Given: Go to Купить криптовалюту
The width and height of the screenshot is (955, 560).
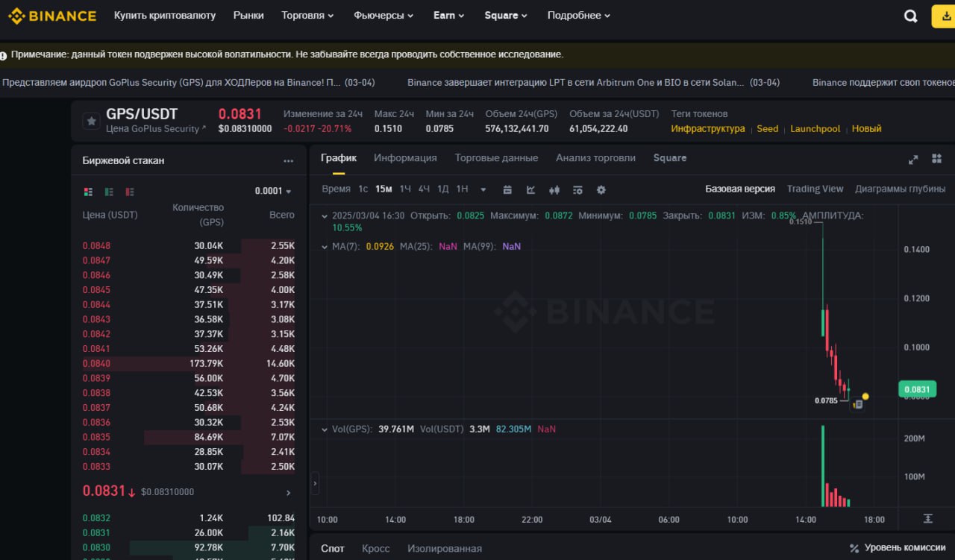Looking at the screenshot, I should click(165, 15).
